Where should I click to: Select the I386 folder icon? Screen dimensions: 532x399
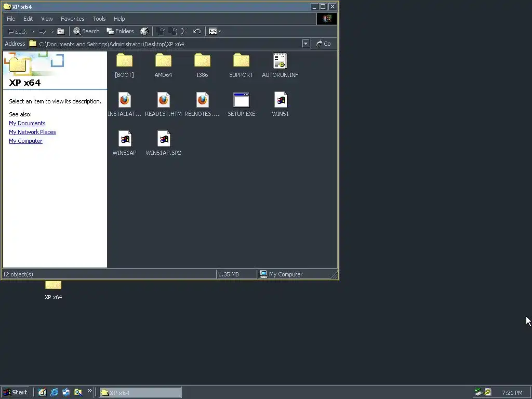[202, 61]
